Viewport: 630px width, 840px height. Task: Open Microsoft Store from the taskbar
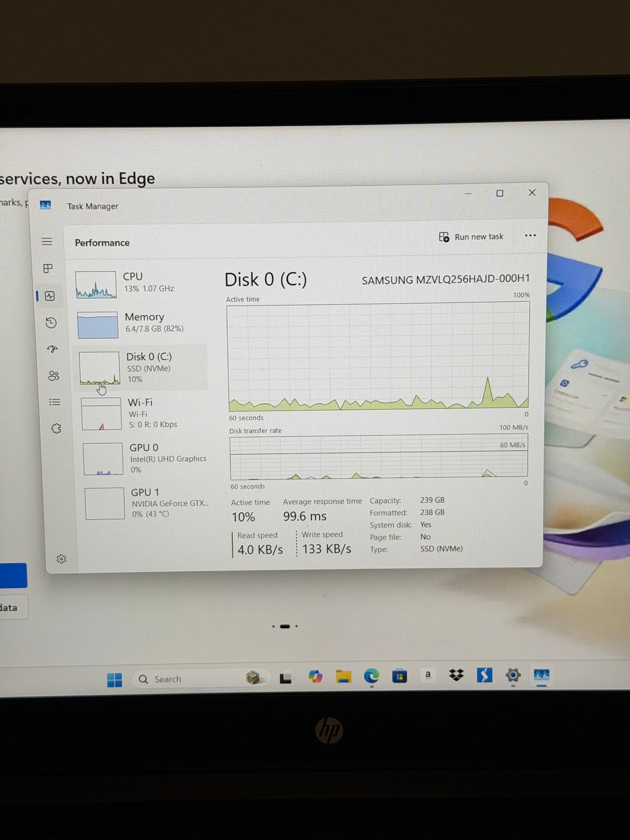click(399, 676)
